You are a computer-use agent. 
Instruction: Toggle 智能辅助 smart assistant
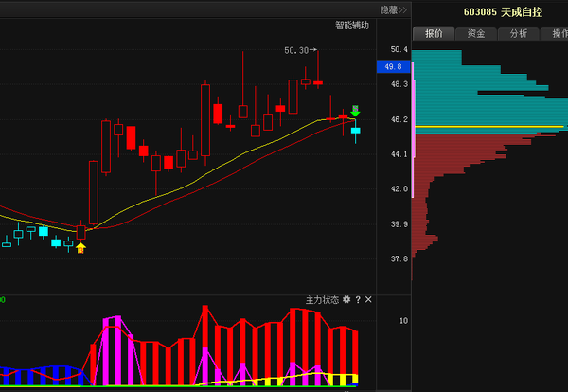tap(352, 26)
